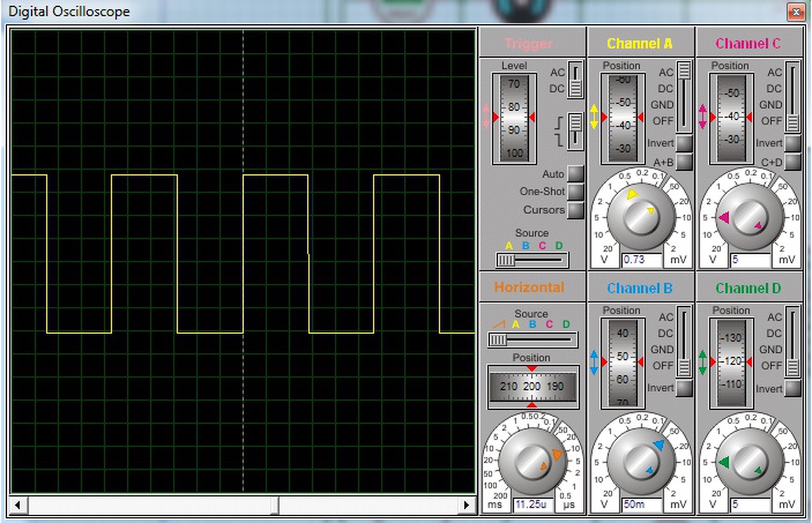This screenshot has width=812, height=523.
Task: Toggle Channel B Invert button
Action: coord(684,388)
